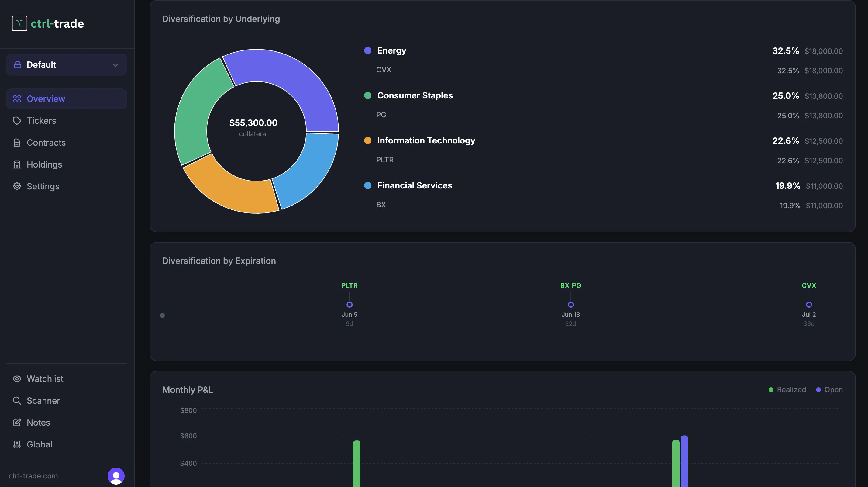Click the CVX ticker under Energy
The image size is (868, 487).
[x=384, y=70]
